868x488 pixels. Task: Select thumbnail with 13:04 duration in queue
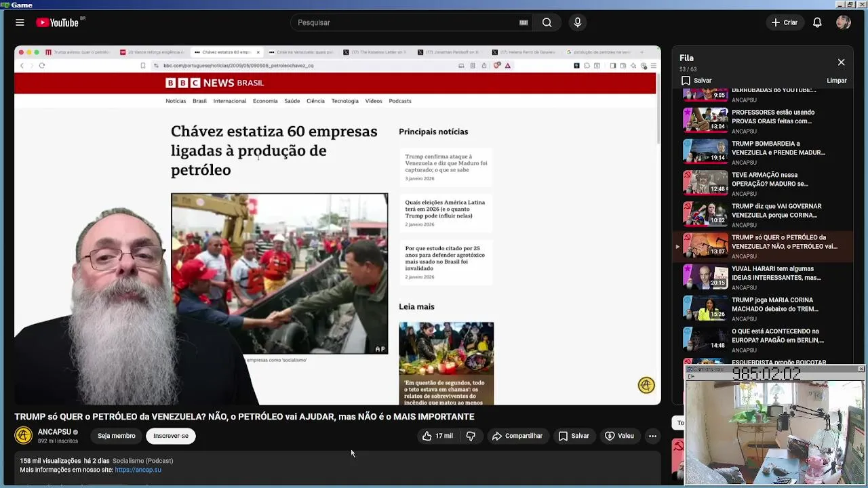pyautogui.click(x=705, y=119)
